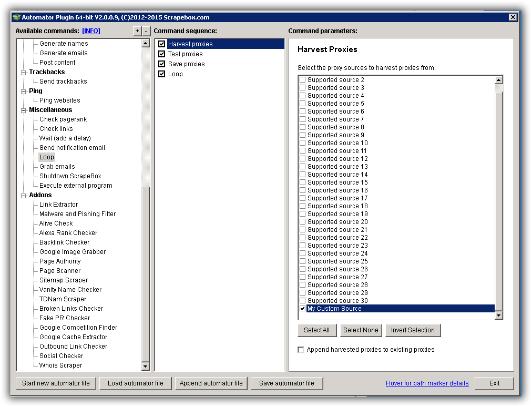Viewport: 532px width, 407px height.
Task: Click the Exit button
Action: click(494, 383)
